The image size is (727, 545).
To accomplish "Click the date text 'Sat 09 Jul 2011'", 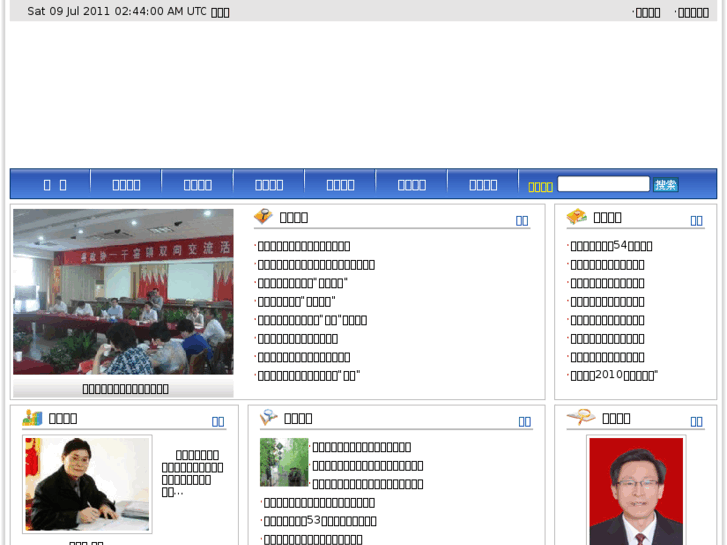I will click(x=69, y=11).
